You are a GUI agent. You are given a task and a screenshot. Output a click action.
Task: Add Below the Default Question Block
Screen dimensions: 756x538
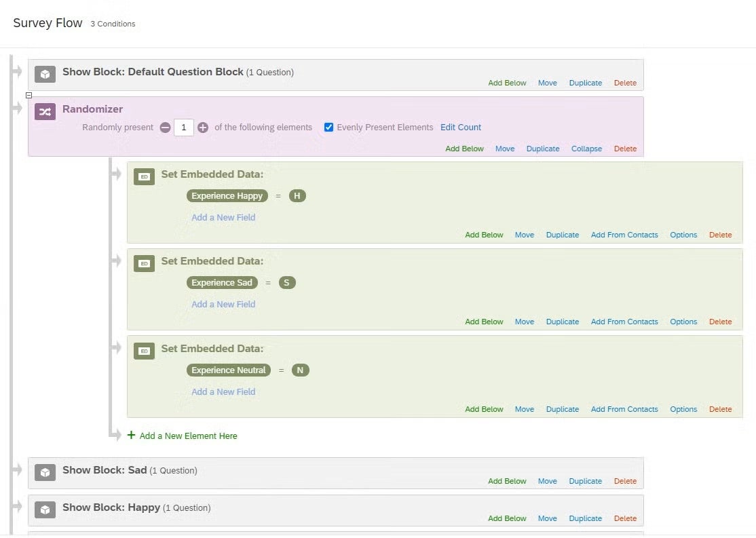pyautogui.click(x=507, y=83)
